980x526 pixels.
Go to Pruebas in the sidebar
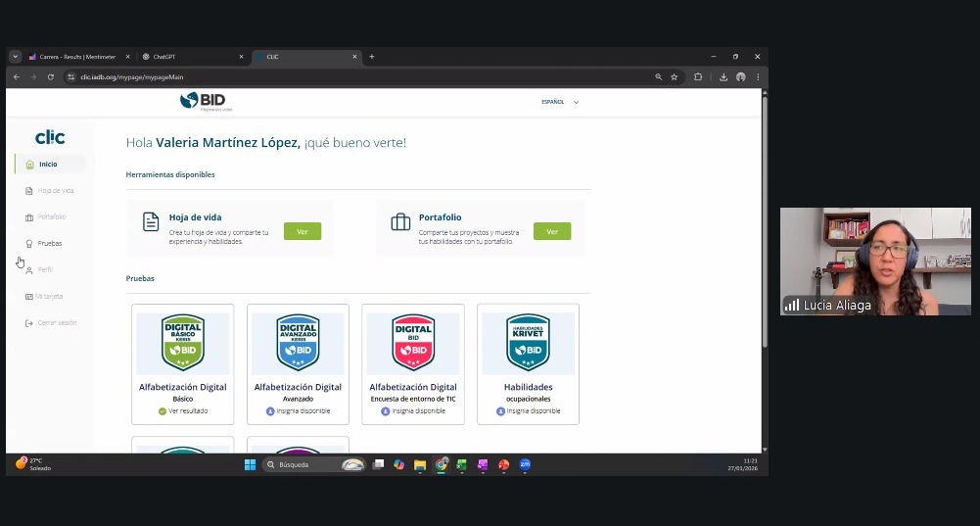pos(44,243)
